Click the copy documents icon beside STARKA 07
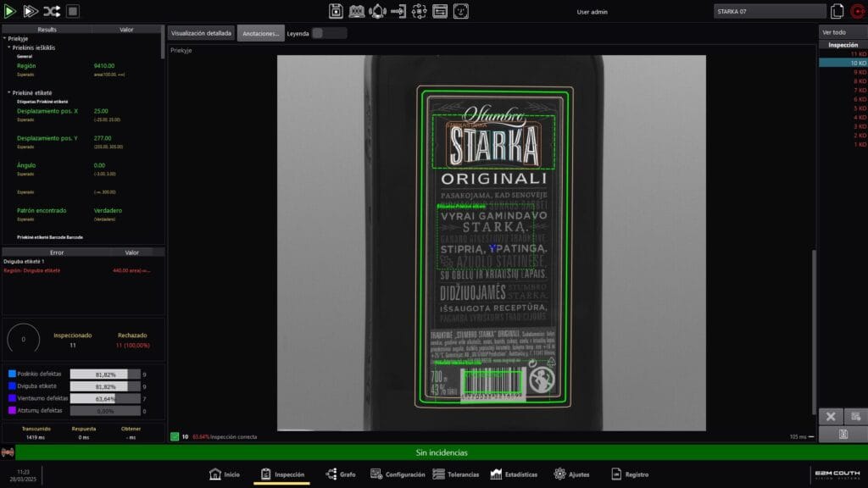 click(x=837, y=11)
